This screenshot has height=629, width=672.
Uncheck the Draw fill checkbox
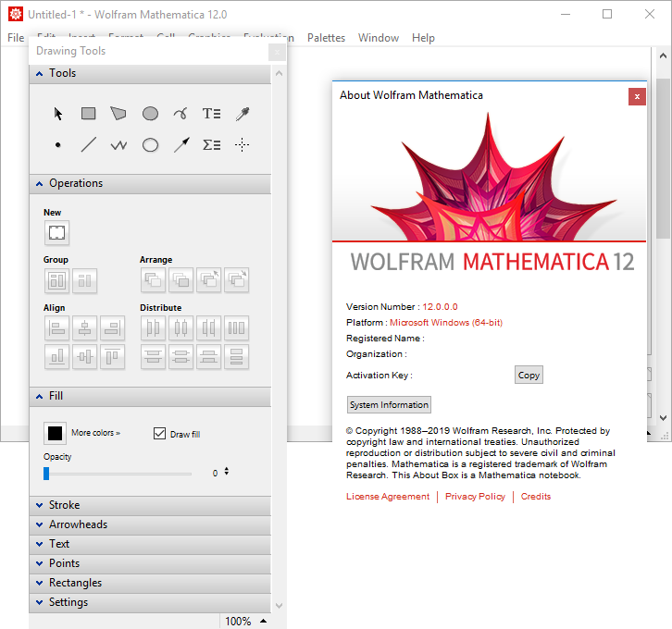click(160, 434)
